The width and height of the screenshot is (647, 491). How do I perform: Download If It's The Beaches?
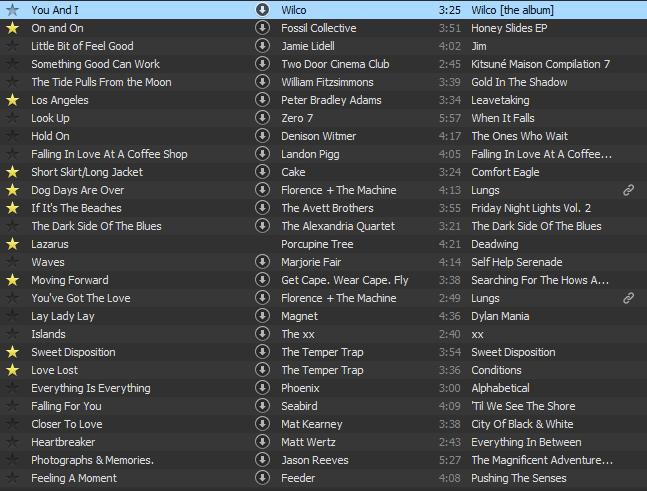pos(262,208)
